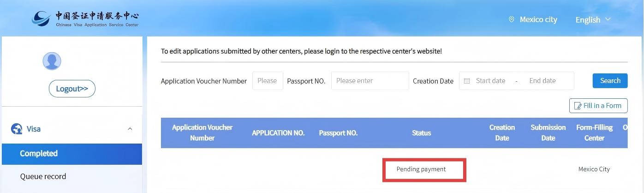This screenshot has width=644, height=193.
Task: Click the Visa globe icon in sidebar
Action: (x=17, y=129)
